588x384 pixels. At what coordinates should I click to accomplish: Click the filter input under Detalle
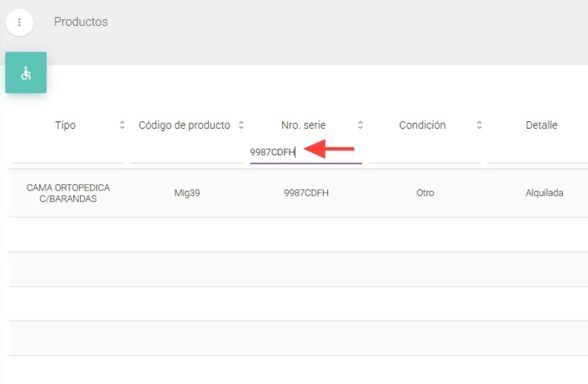(x=537, y=153)
